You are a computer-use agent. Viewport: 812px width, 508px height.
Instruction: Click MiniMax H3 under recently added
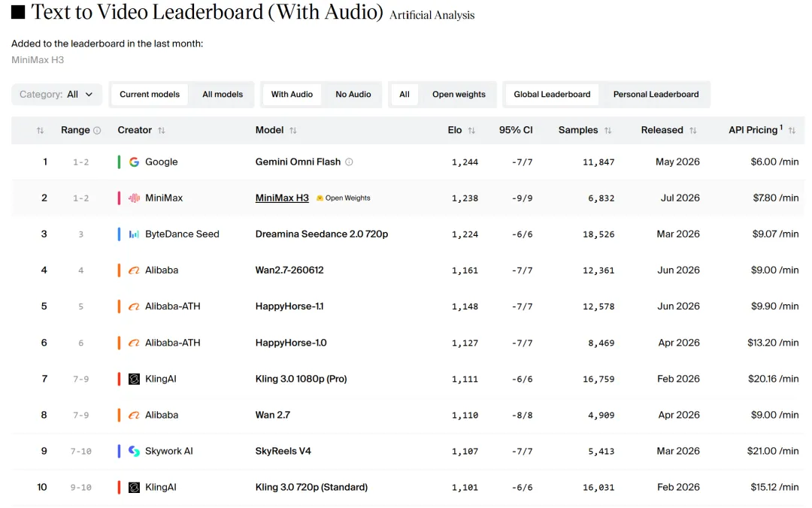pos(38,60)
